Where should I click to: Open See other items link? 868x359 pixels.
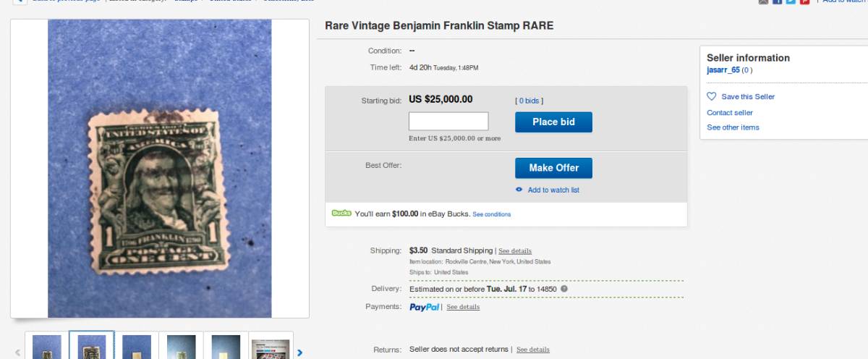pyautogui.click(x=733, y=127)
